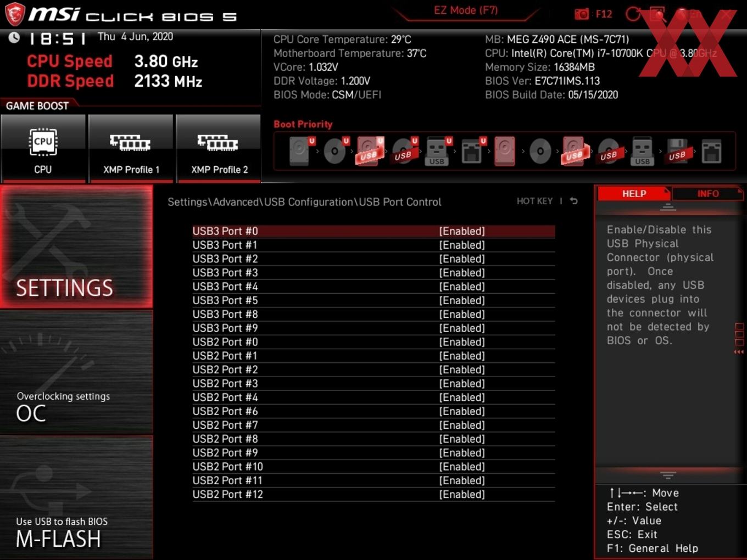Open the [Enabled] value for USB2 Port #3
Screen dimensions: 747x560
pos(462,383)
